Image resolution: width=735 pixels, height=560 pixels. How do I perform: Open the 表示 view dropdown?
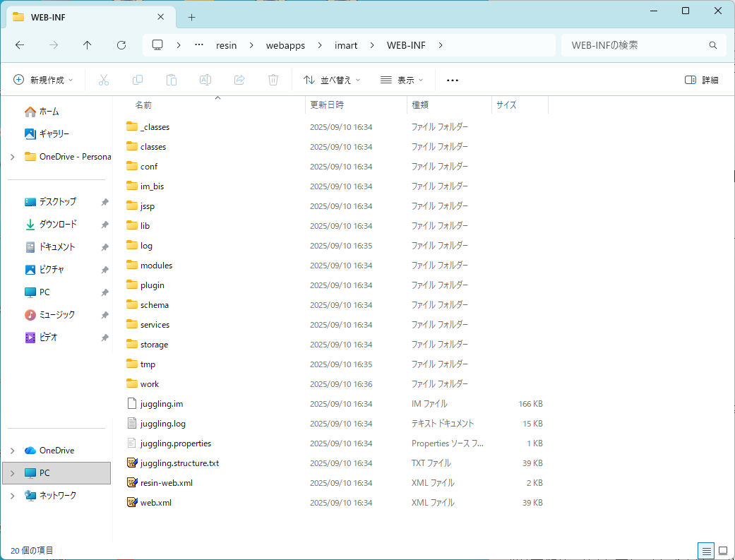click(402, 80)
